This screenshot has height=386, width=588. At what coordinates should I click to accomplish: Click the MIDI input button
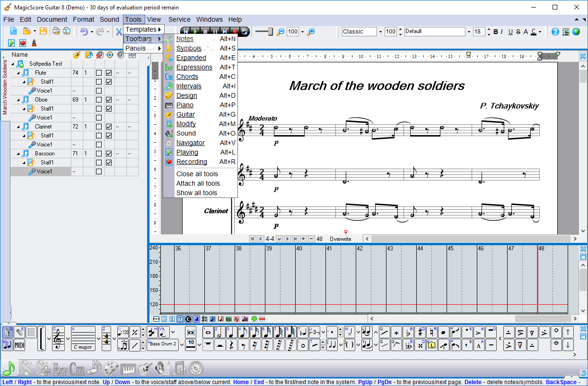(x=19, y=345)
